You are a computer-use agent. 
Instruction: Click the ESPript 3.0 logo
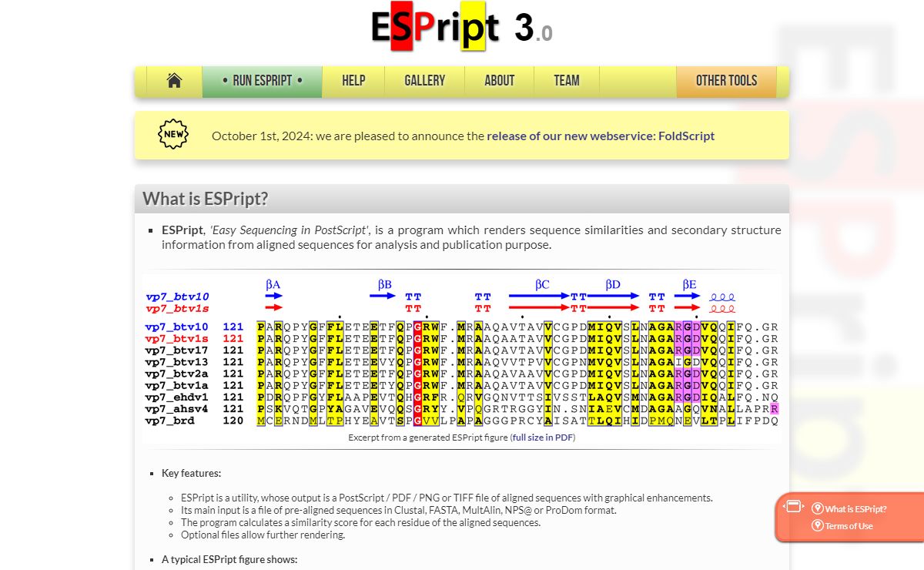tap(462, 28)
